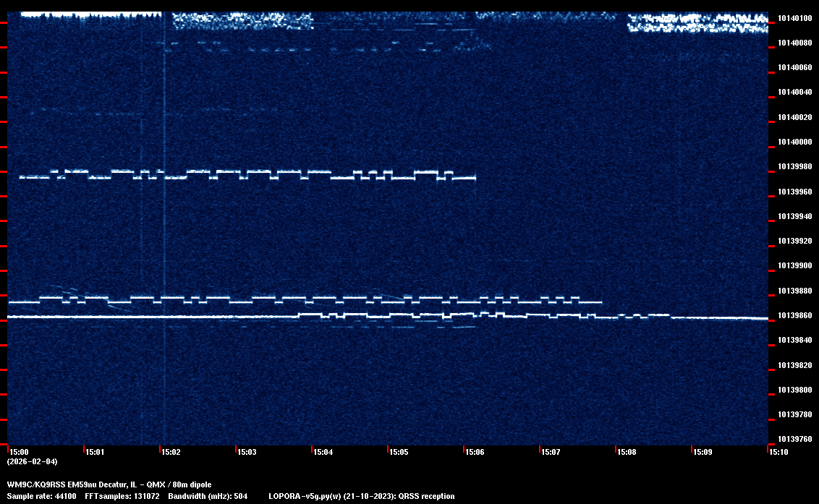Click the continuous carrier line near 10139860
819x504 pixels.
point(145,317)
